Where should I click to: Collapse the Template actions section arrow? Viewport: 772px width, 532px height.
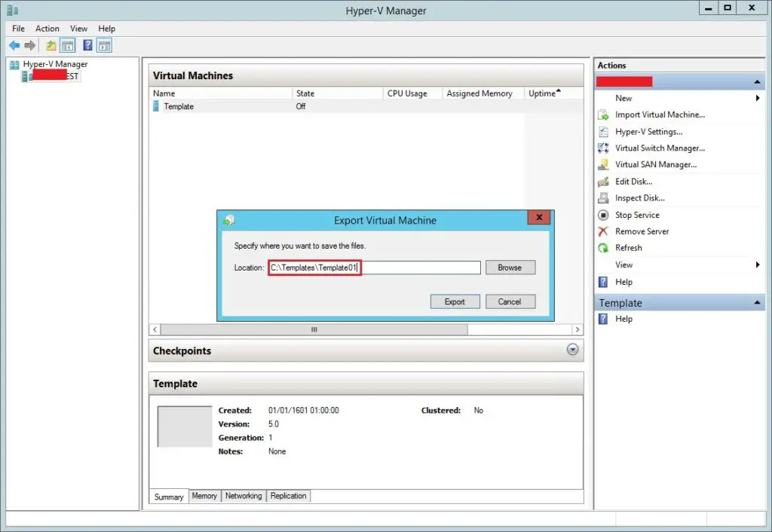[x=757, y=303]
